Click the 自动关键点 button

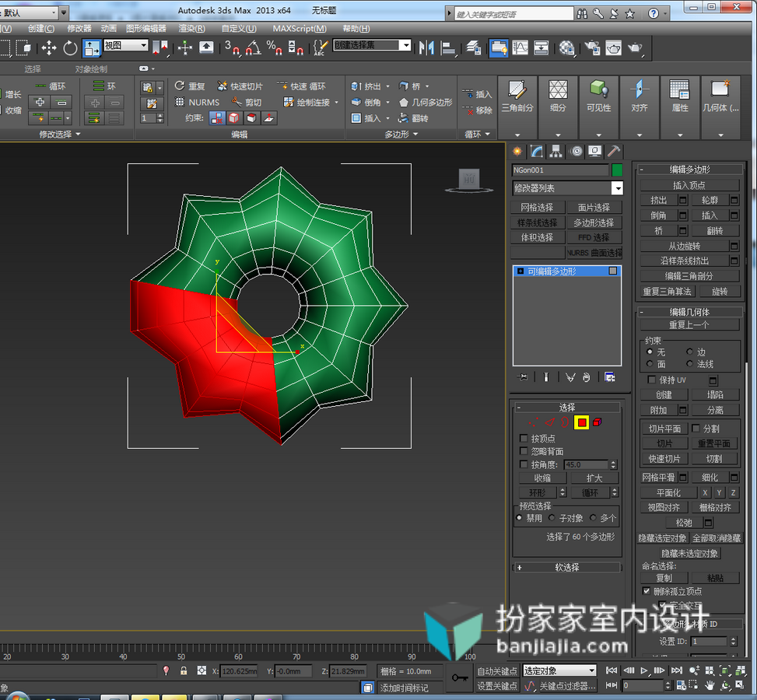pos(497,671)
